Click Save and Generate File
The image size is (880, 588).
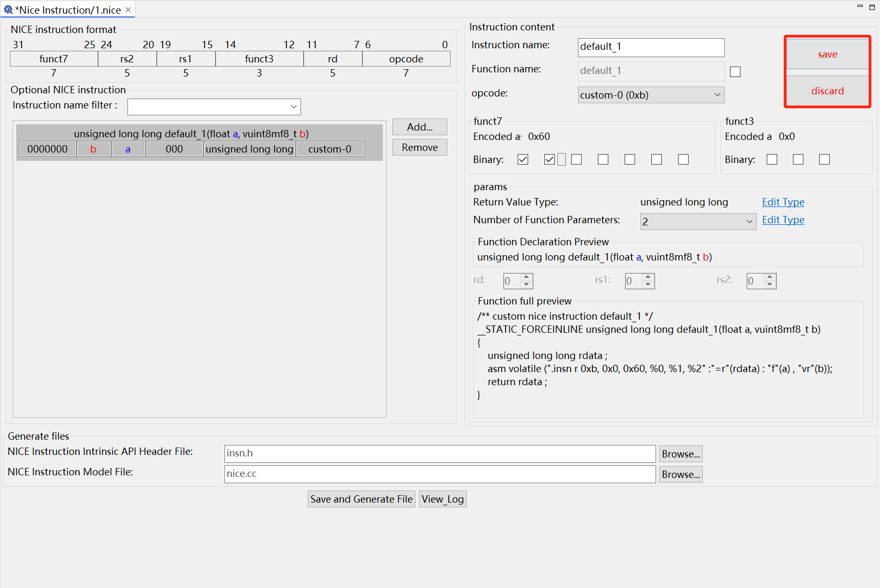point(361,499)
